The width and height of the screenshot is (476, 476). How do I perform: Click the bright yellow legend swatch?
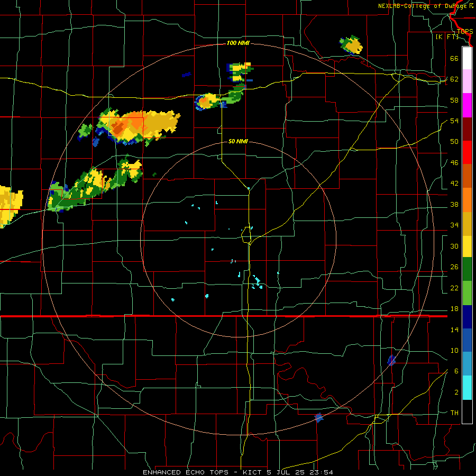[x=467, y=246]
